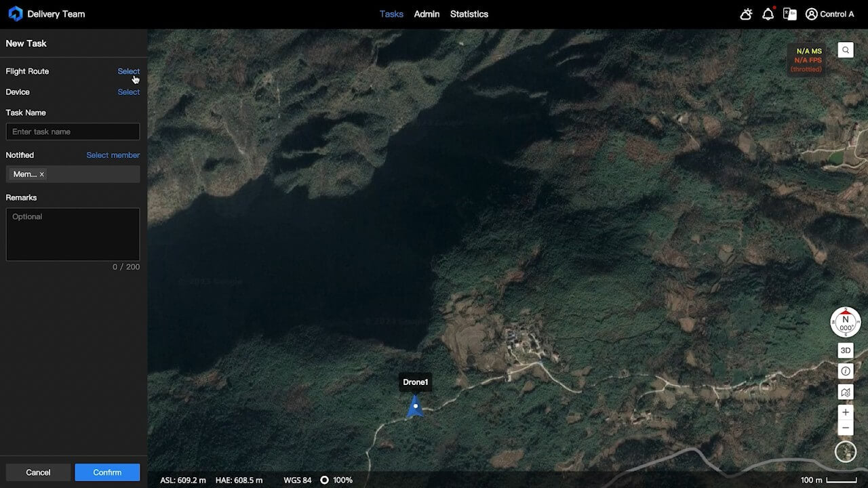Screen dimensions: 868x488
Task: Open the map search tool
Action: point(846,50)
